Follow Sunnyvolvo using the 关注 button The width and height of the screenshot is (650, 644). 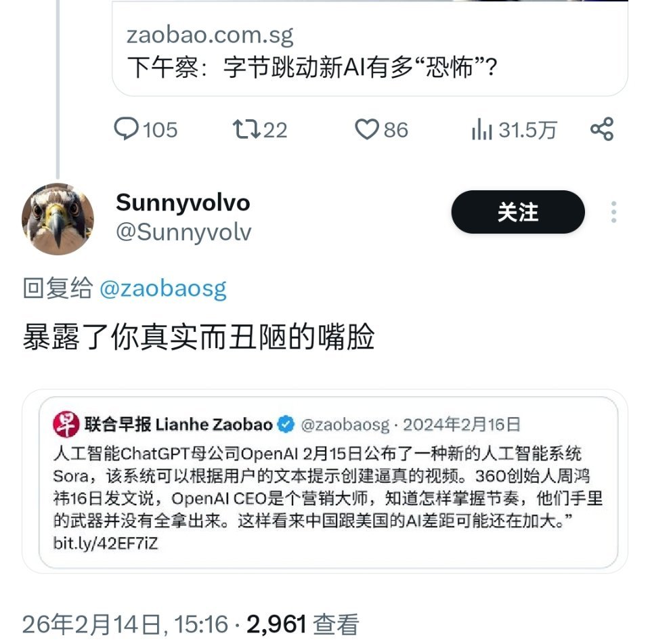(x=517, y=212)
